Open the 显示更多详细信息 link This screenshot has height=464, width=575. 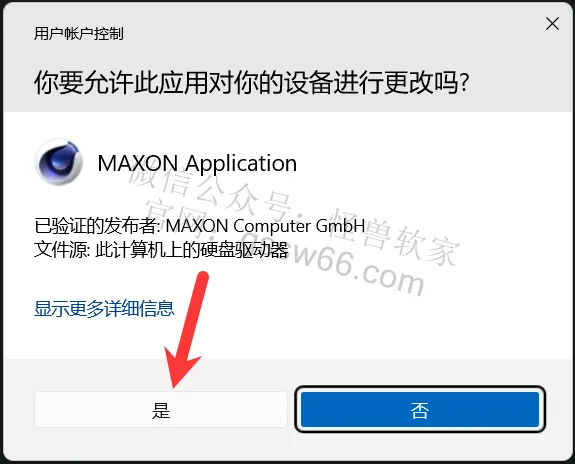point(104,308)
